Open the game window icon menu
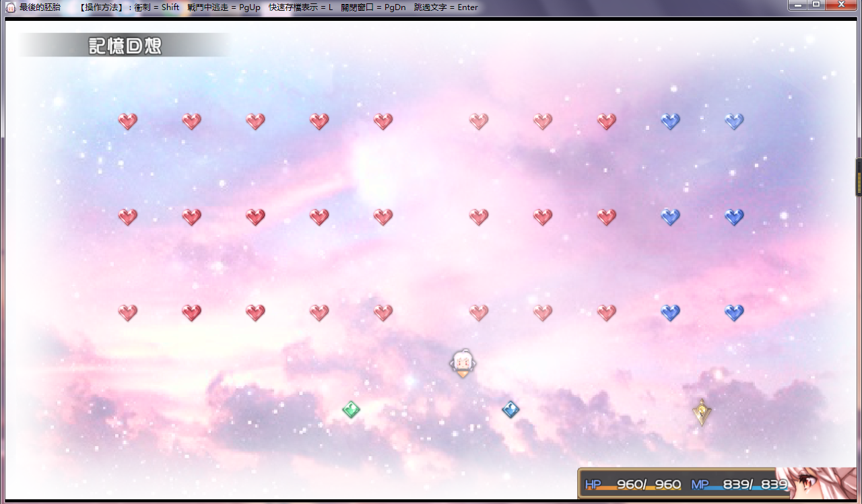The width and height of the screenshot is (862, 504). pyautogui.click(x=11, y=7)
